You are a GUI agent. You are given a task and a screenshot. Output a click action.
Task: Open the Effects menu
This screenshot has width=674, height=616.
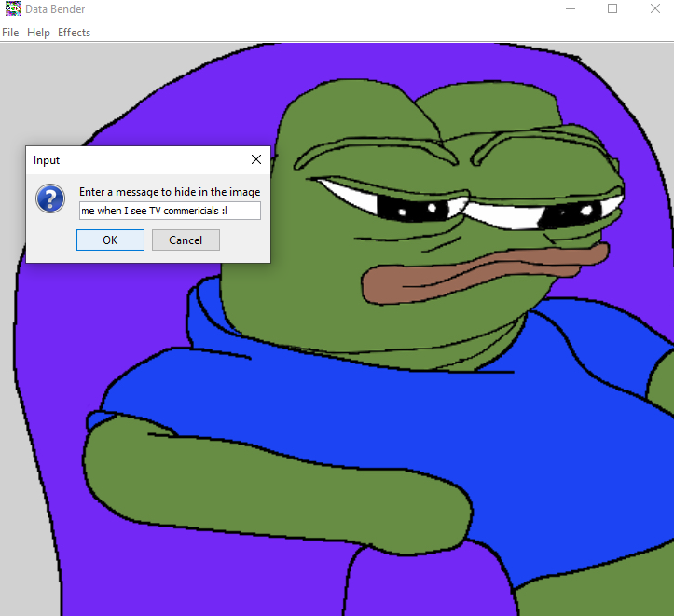[74, 33]
